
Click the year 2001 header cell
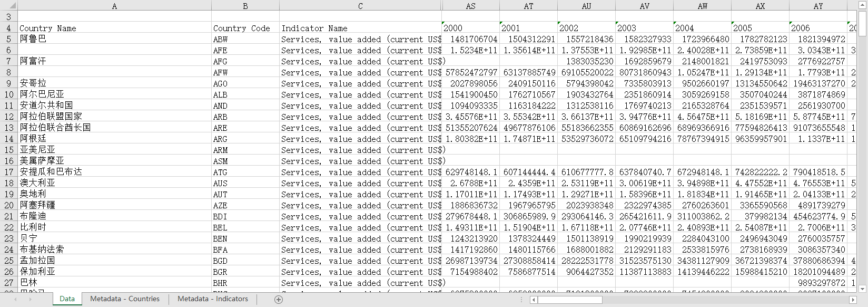pos(529,28)
